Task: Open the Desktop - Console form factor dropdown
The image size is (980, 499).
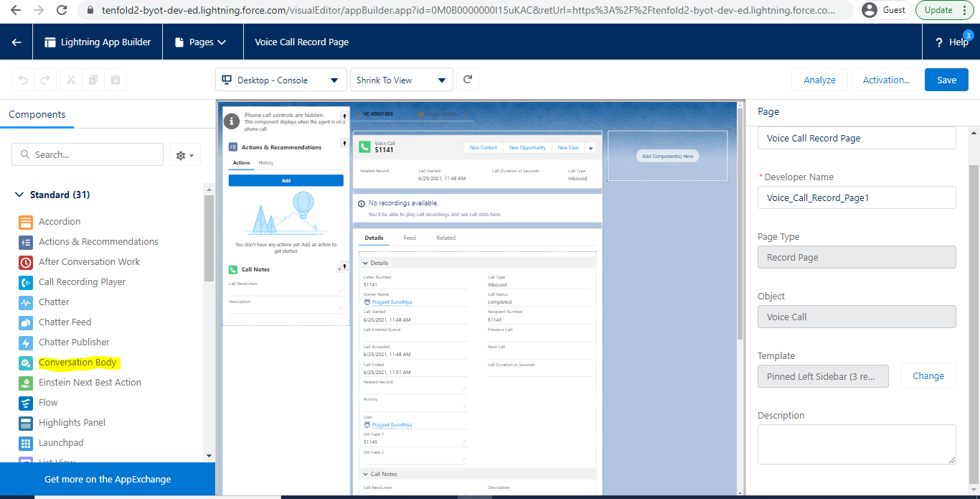Action: point(281,80)
